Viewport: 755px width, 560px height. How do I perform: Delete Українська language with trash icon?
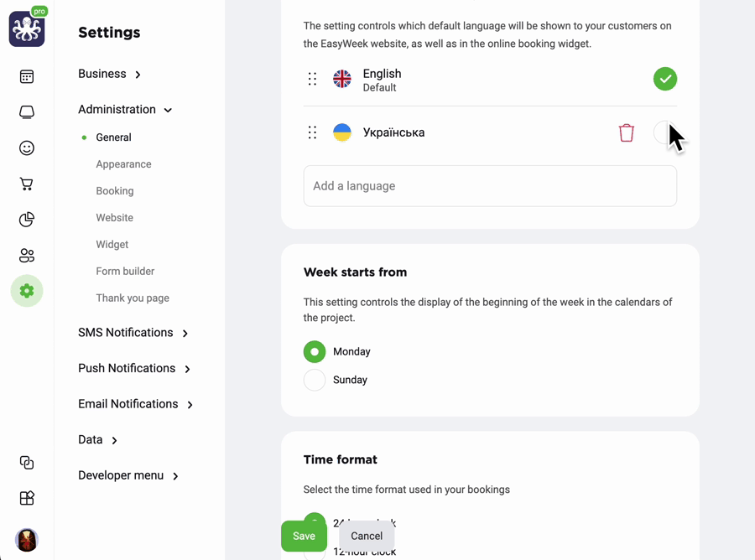[x=626, y=132]
